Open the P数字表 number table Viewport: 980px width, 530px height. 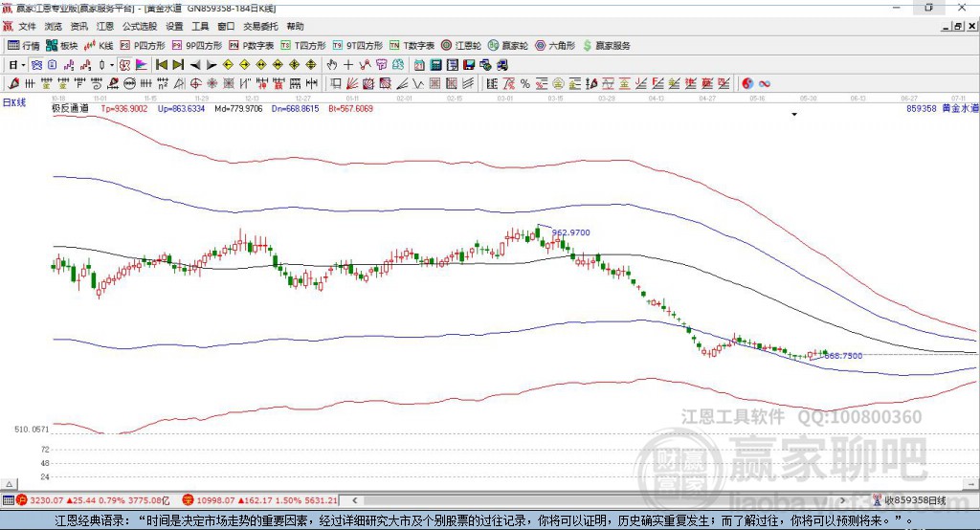[252, 46]
